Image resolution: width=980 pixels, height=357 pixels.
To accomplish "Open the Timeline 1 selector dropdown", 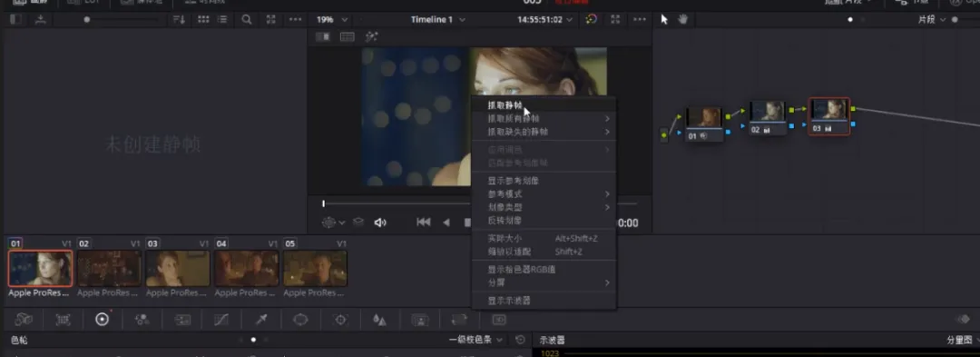I will 437,19.
